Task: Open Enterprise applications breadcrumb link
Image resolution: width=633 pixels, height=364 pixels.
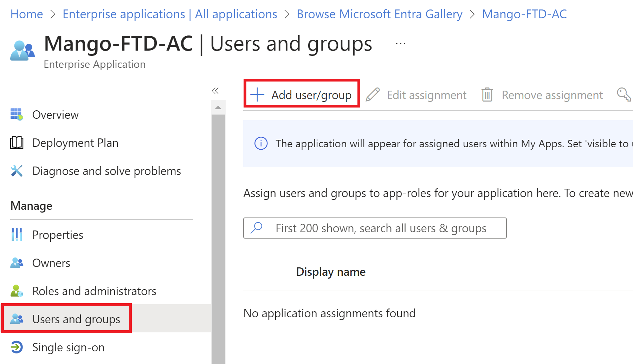Action: pyautogui.click(x=170, y=14)
